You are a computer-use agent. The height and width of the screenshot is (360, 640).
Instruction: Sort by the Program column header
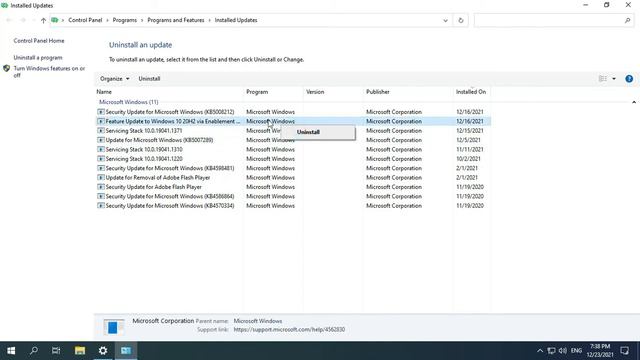273,92
